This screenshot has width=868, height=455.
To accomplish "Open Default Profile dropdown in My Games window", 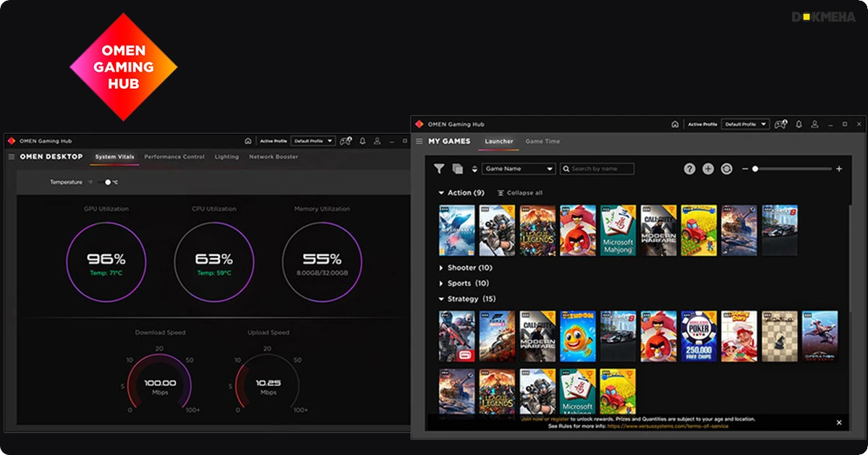I will pyautogui.click(x=746, y=124).
